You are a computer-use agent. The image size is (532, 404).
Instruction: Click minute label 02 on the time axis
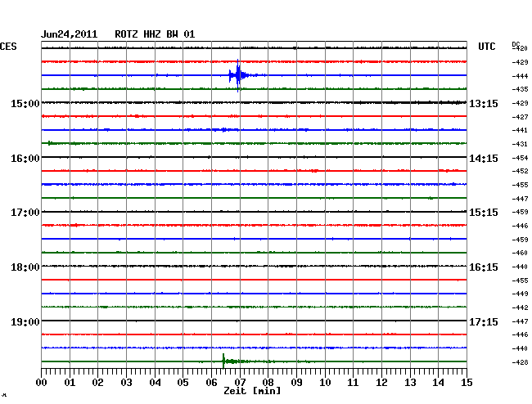coord(97,383)
